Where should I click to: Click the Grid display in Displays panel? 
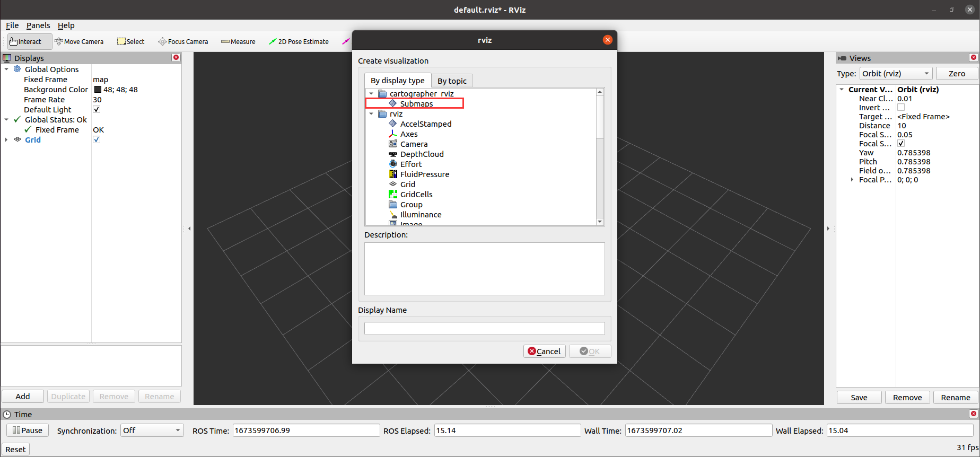tap(33, 139)
